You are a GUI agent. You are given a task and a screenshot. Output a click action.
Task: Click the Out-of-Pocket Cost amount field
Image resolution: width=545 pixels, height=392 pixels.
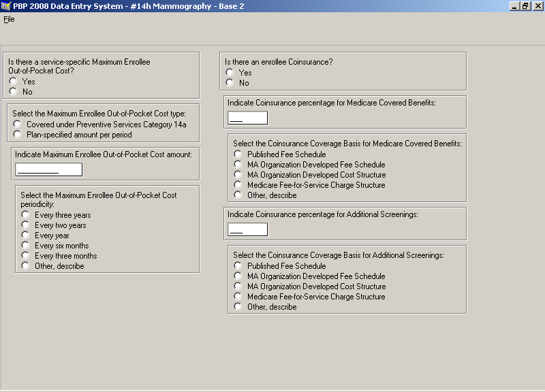point(48,169)
